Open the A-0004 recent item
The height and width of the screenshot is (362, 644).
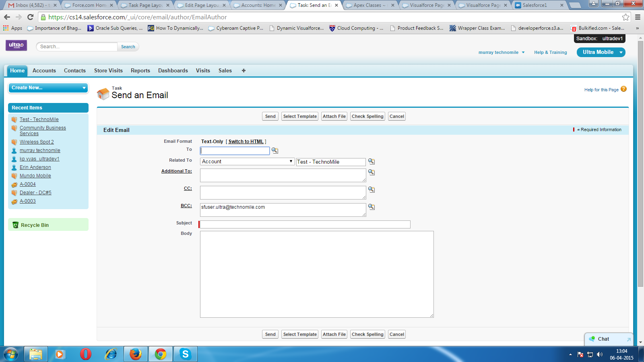(x=28, y=184)
